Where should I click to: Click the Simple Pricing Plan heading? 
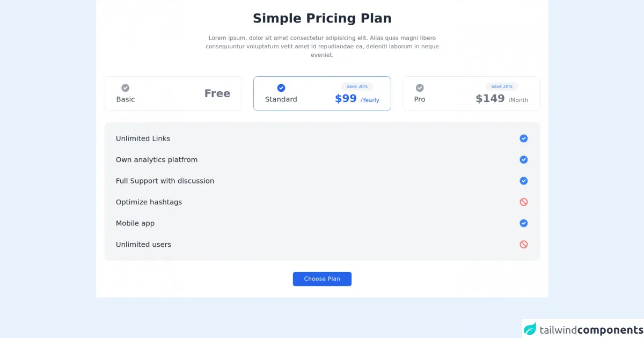point(322,18)
